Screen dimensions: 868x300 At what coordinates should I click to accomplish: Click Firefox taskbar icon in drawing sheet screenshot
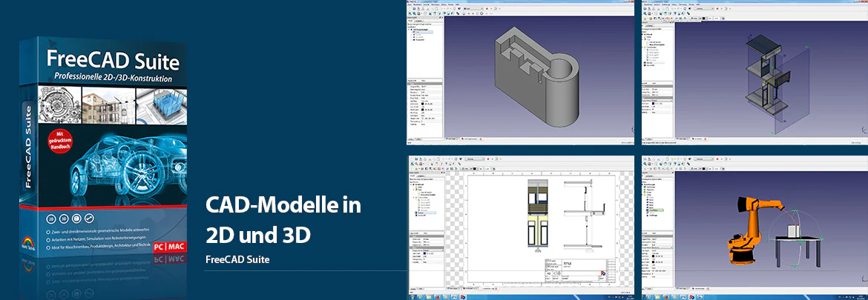point(437,297)
